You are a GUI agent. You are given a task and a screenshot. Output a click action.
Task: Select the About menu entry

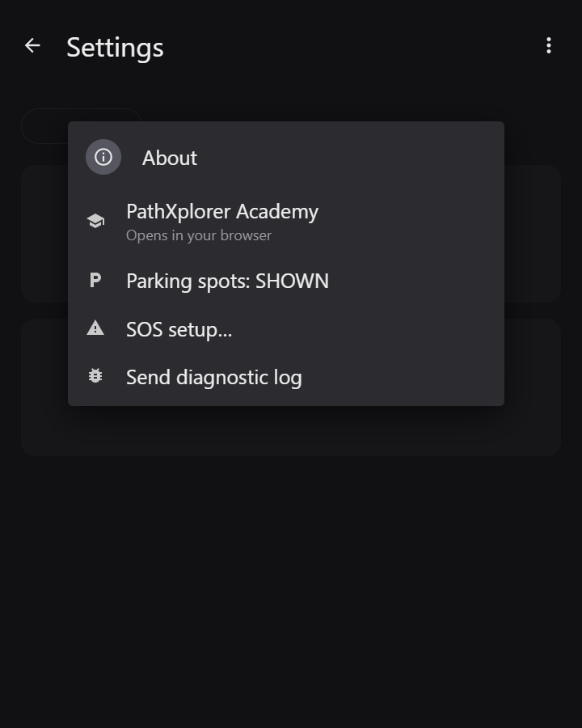tap(286, 158)
